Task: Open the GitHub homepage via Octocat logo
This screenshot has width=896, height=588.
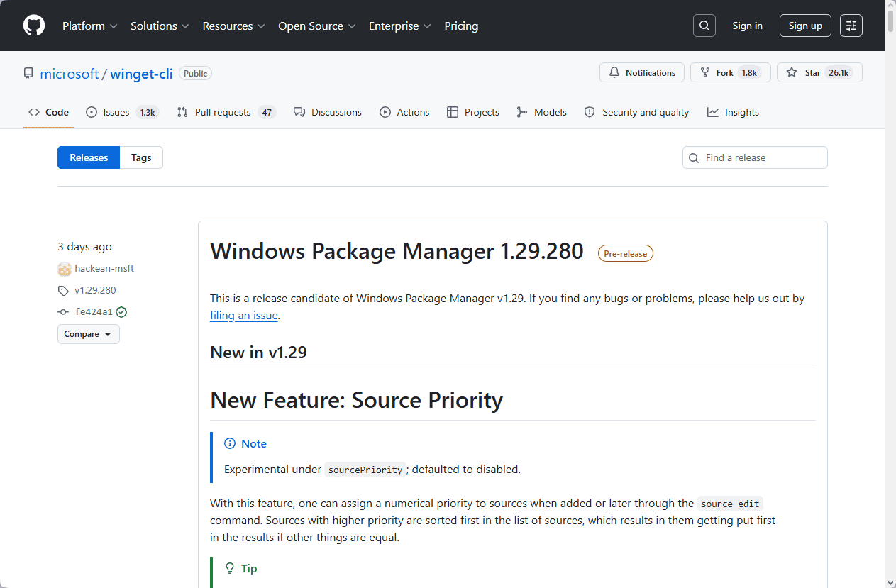Action: 34,26
